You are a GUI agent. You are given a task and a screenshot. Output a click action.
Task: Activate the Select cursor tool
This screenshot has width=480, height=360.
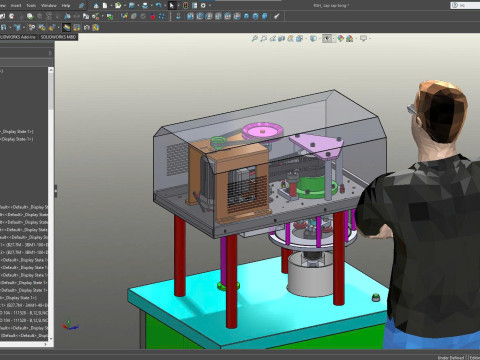[x=172, y=6]
